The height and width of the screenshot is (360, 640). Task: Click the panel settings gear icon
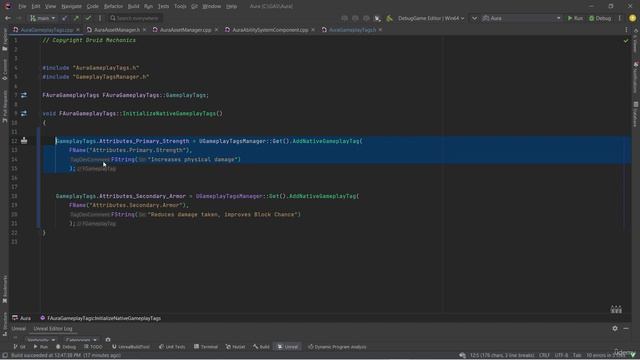point(615,328)
